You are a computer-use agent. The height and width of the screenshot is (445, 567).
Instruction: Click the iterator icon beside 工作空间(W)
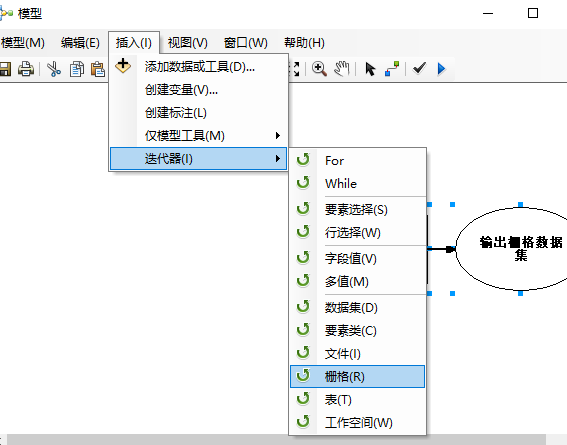coord(303,422)
